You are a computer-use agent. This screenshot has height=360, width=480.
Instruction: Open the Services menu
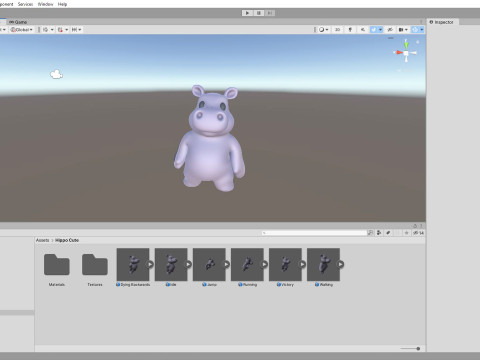coord(25,4)
